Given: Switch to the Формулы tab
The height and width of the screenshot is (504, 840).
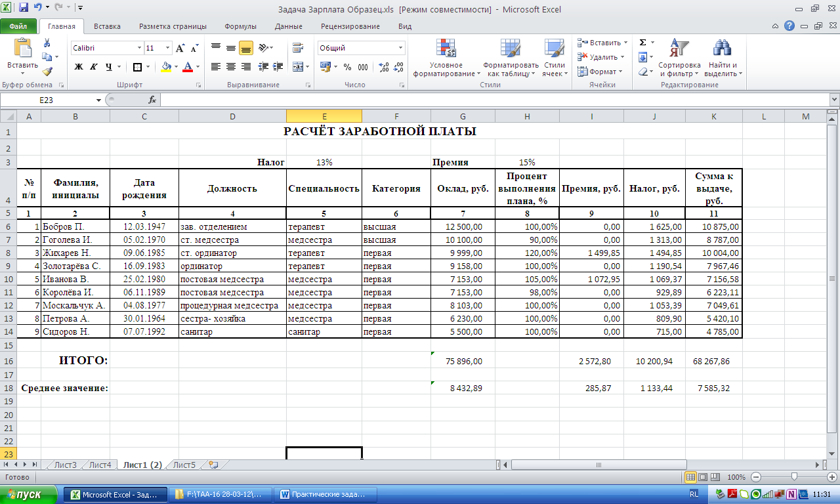Looking at the screenshot, I should pos(240,26).
